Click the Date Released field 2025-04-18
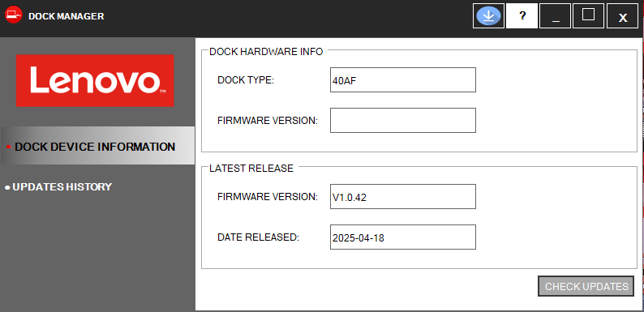The height and width of the screenshot is (312, 644). click(x=403, y=237)
